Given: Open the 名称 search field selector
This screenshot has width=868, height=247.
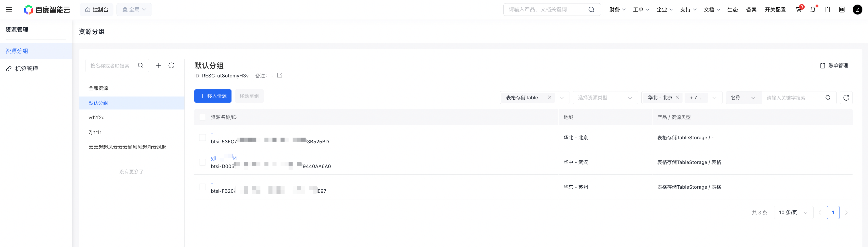Looking at the screenshot, I should pyautogui.click(x=743, y=98).
